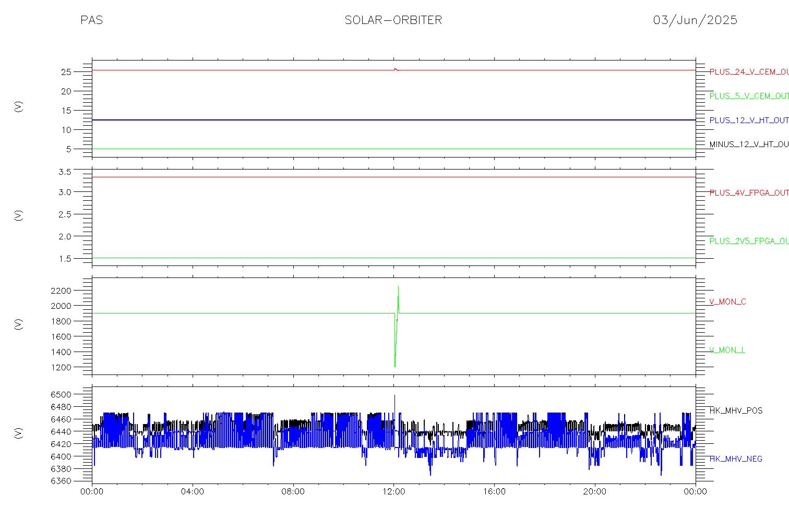Click the 3.5 value on second panel axis
The width and height of the screenshot is (789, 532).
point(65,172)
